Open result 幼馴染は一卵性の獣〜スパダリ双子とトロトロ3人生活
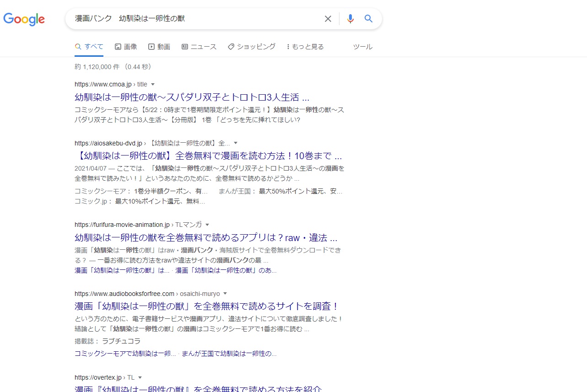 point(192,97)
